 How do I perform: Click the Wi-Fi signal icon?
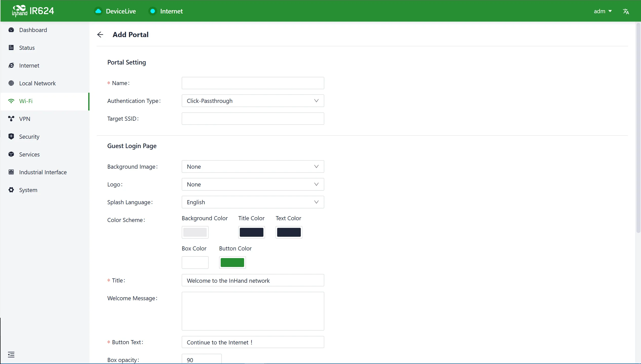click(x=11, y=101)
